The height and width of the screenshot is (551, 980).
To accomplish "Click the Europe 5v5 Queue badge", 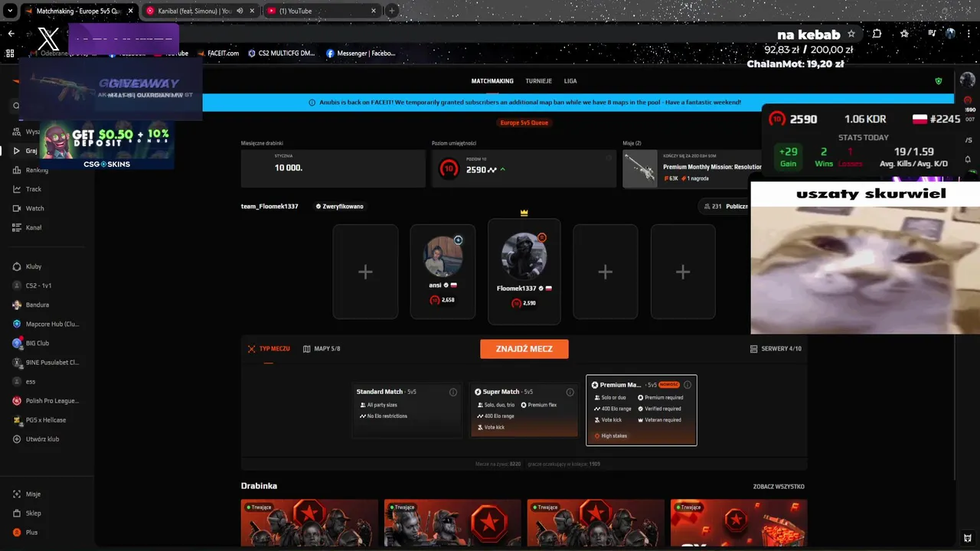I will tap(524, 122).
